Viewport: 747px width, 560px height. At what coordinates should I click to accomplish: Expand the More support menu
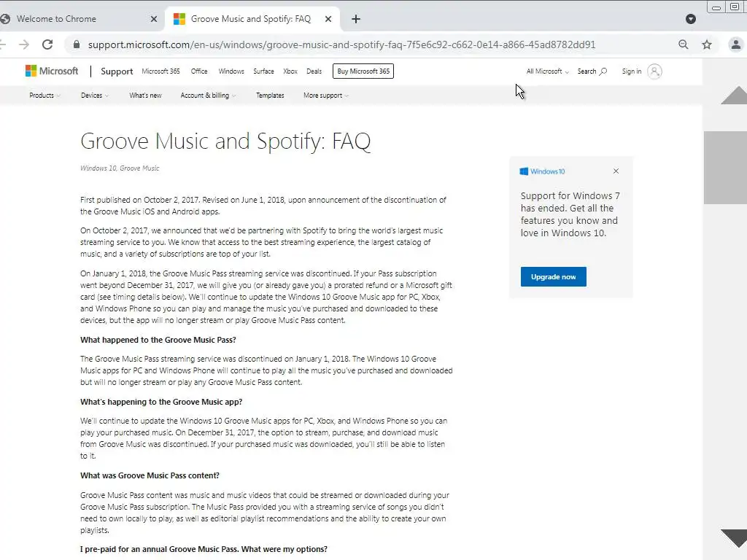[326, 96]
